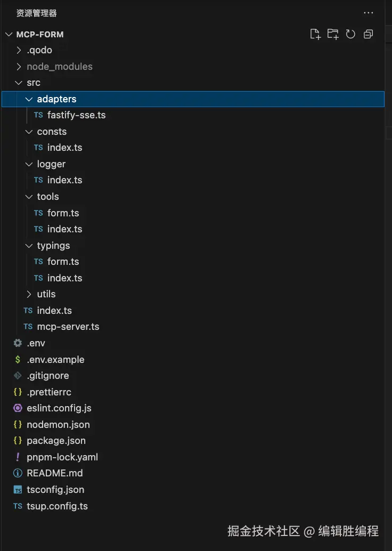Expand the utils folder
Viewport: 392px width, 551px height.
(x=29, y=294)
